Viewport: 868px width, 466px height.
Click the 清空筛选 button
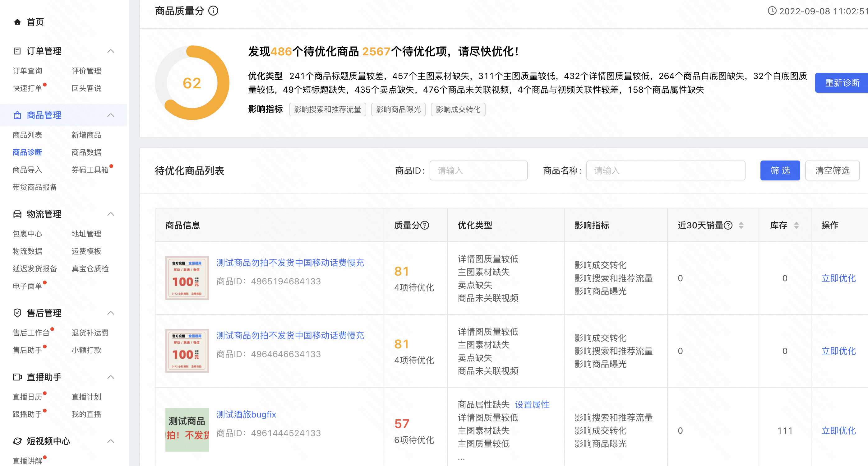point(832,170)
